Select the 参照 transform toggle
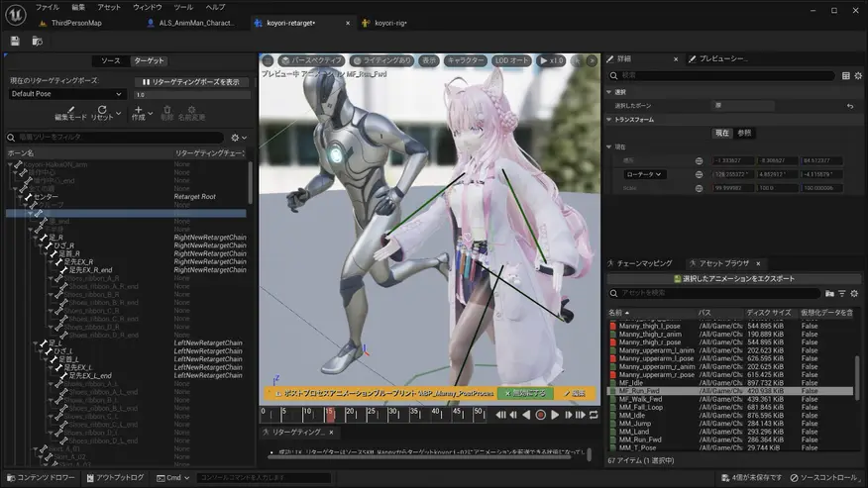Viewport: 868px width, 488px height. point(744,133)
